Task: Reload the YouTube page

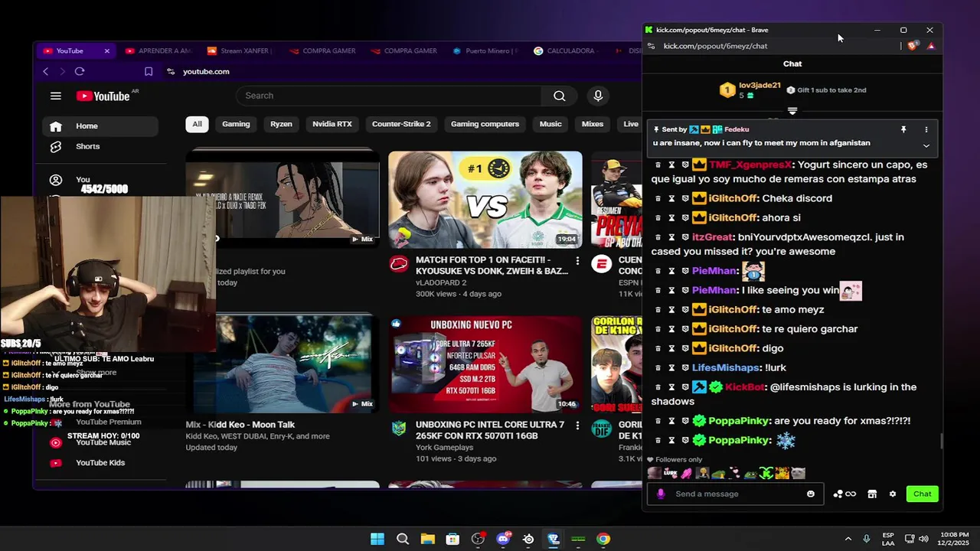Action: click(80, 71)
